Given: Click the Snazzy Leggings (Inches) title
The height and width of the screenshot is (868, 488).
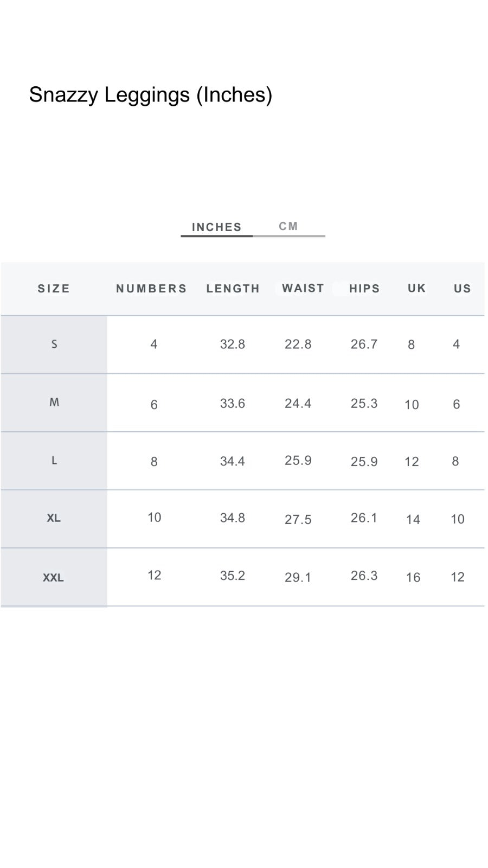Looking at the screenshot, I should click(x=151, y=94).
